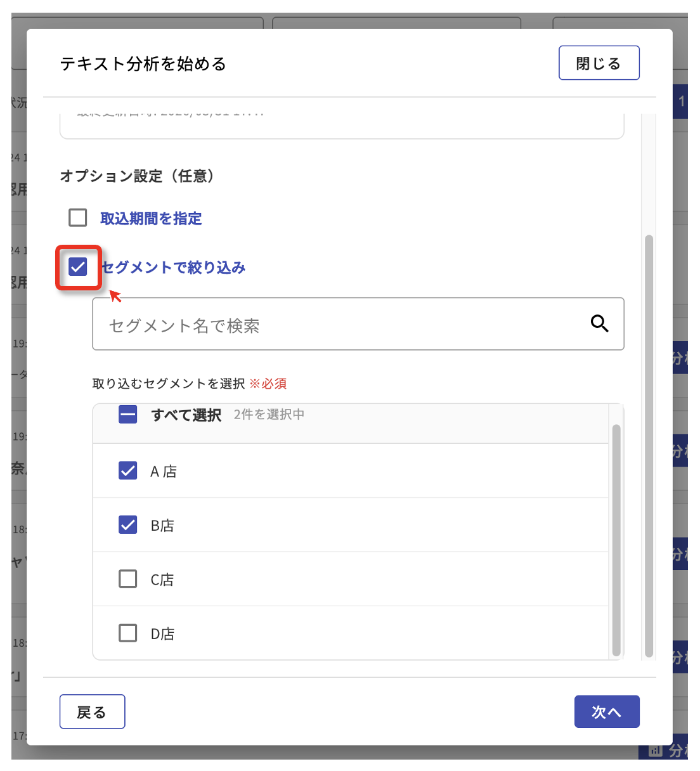
Task: Click the D店 row label
Action: tap(162, 634)
